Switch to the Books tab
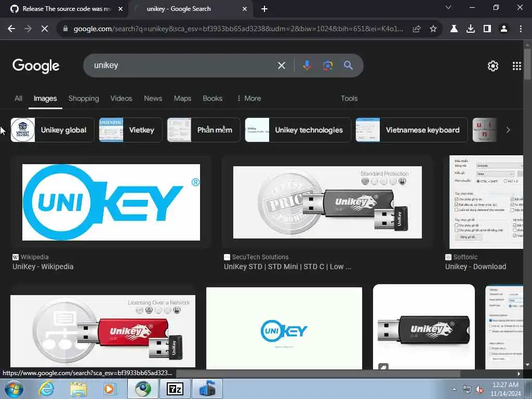This screenshot has height=399, width=532. (x=212, y=98)
